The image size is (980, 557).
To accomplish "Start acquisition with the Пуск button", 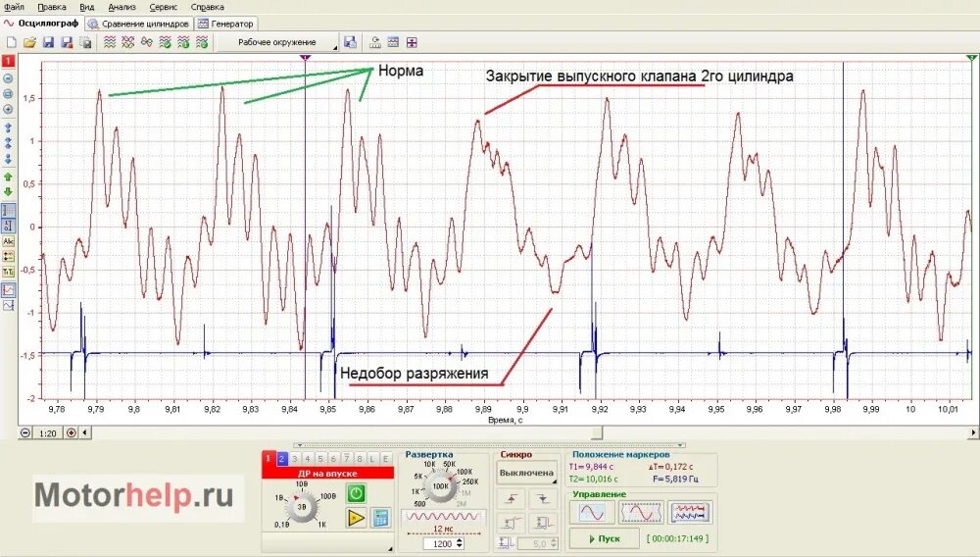I will pyautogui.click(x=604, y=538).
